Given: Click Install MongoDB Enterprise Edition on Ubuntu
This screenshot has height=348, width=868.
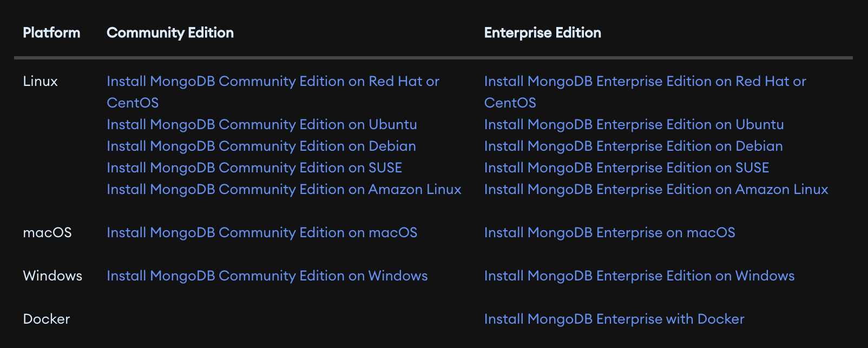Looking at the screenshot, I should click(634, 125).
